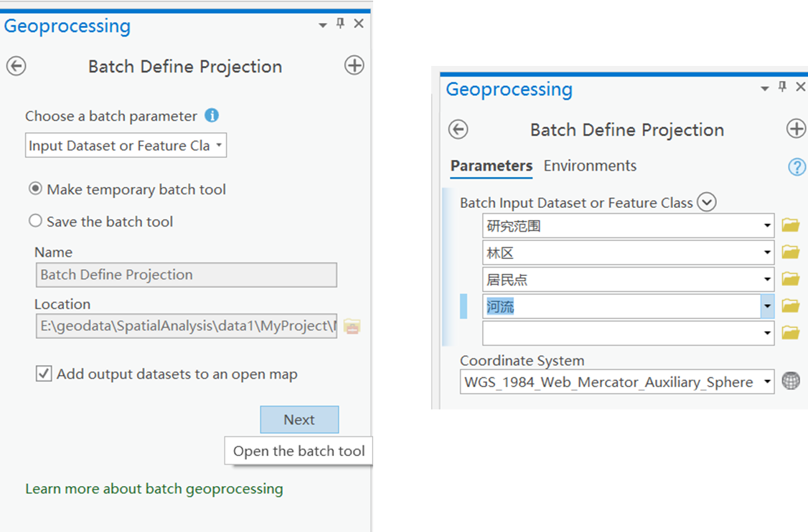Select Make temporary batch tool radio button
The width and height of the screenshot is (808, 532).
tap(35, 189)
